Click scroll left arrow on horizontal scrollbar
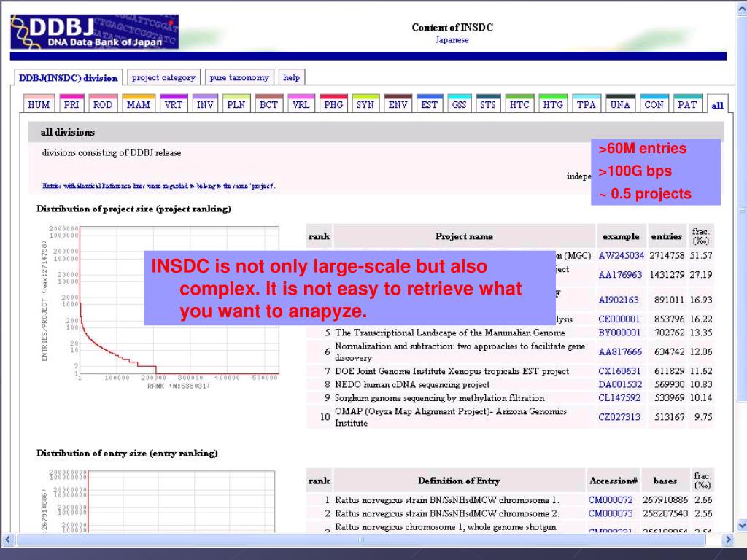Viewport: 747px width, 560px height. click(7, 540)
